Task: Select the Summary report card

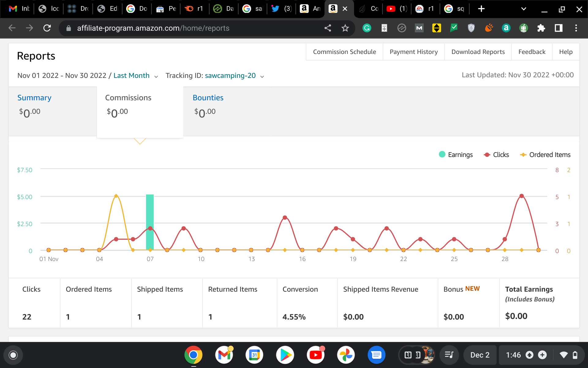Action: click(x=52, y=111)
